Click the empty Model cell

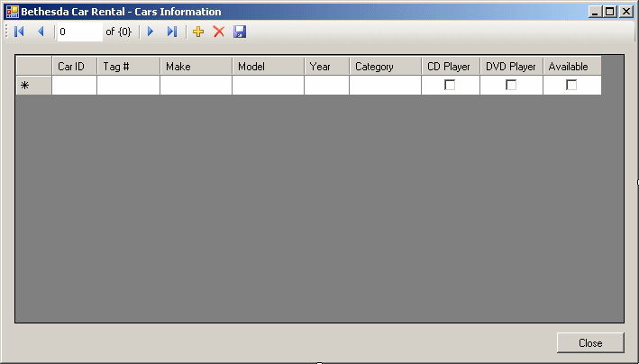pyautogui.click(x=269, y=86)
